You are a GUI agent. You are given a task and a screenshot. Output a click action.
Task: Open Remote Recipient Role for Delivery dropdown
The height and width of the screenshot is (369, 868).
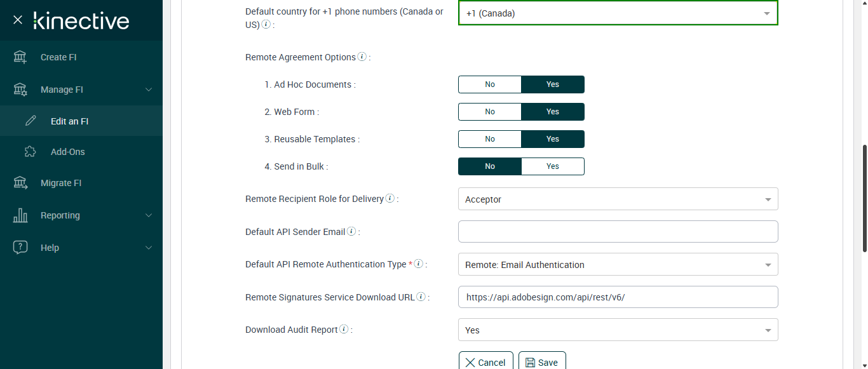point(618,199)
